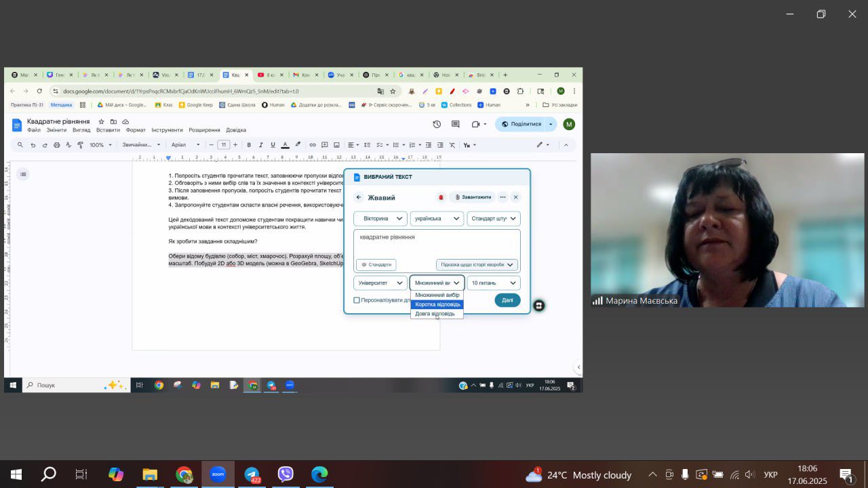Viewport: 868px width, 488px height.
Task: Apply bold formatting in the Docs toolbar
Action: [249, 145]
